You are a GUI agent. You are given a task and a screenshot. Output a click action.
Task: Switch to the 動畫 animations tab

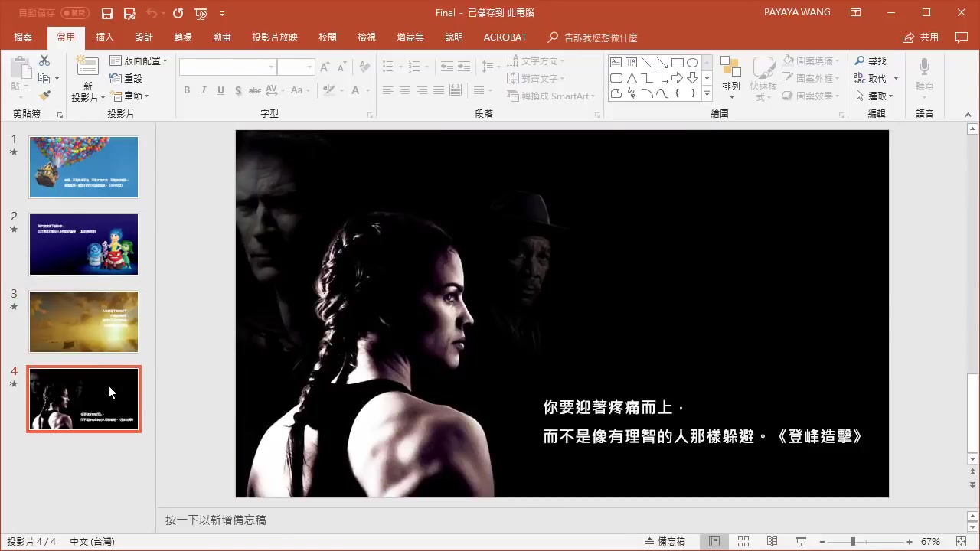(222, 37)
